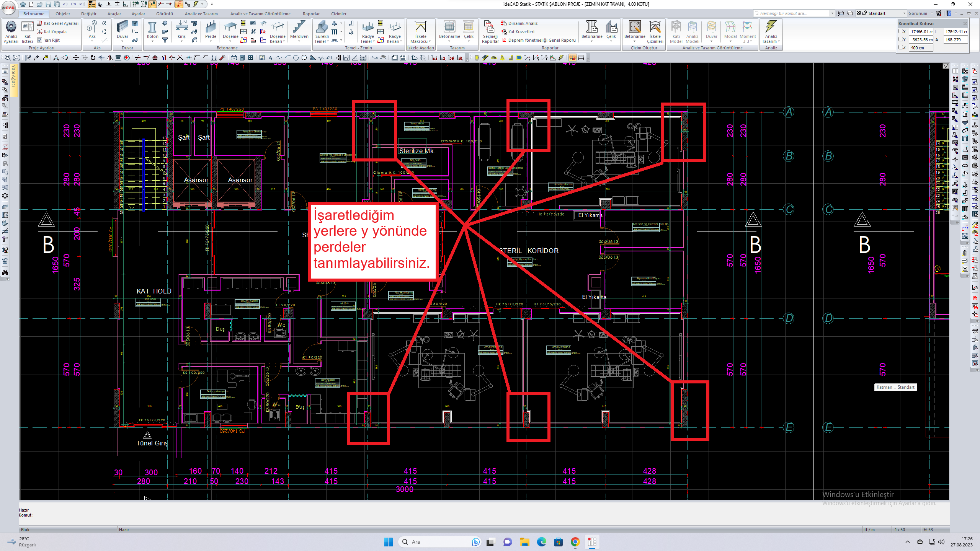
Task: Open İskele Makrosu tool
Action: (x=420, y=32)
